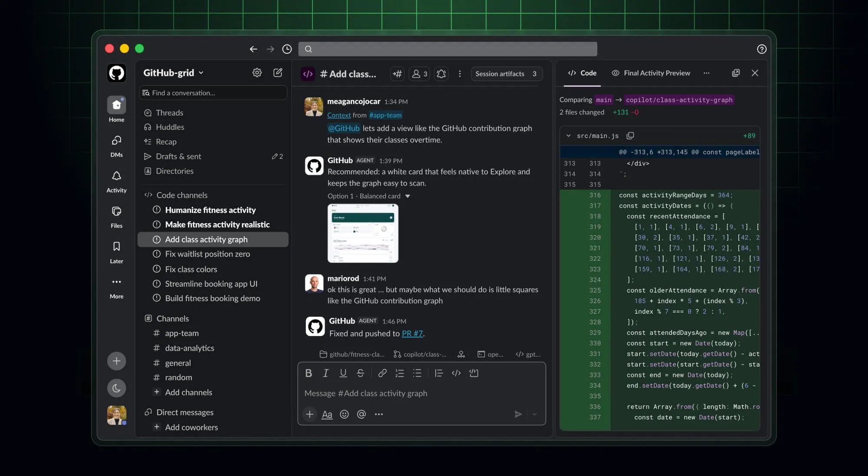The height and width of the screenshot is (476, 868).
Task: Collapse the Direct messages section
Action: click(185, 412)
